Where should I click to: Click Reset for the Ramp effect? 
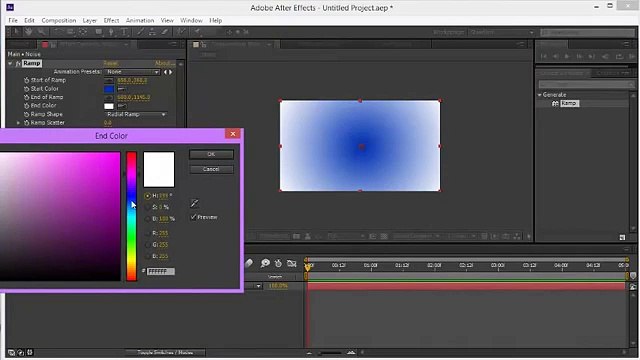coord(111,63)
